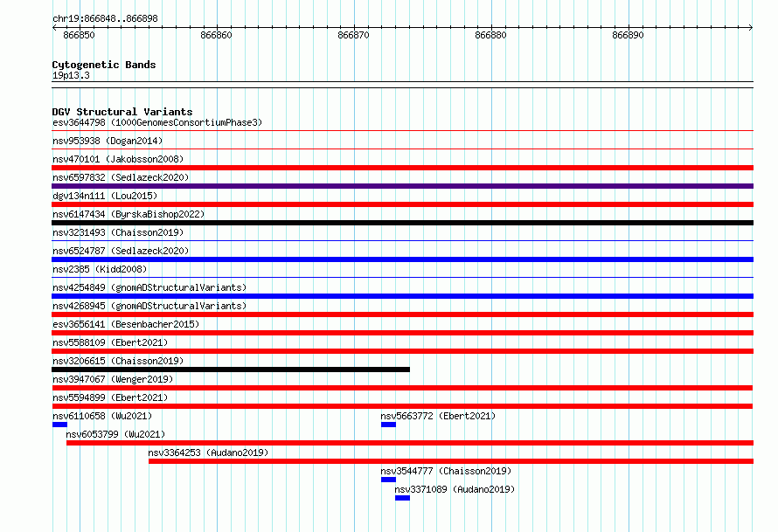This screenshot has width=778, height=532.
Task: Click ruler position 866860
Action: coord(216,35)
